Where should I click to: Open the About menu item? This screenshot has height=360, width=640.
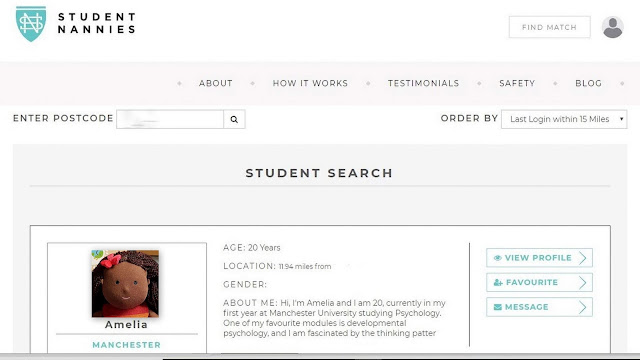click(x=216, y=83)
